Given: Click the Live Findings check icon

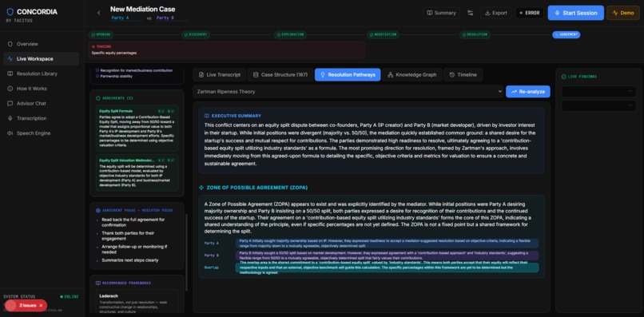Looking at the screenshot, I should pos(563,77).
